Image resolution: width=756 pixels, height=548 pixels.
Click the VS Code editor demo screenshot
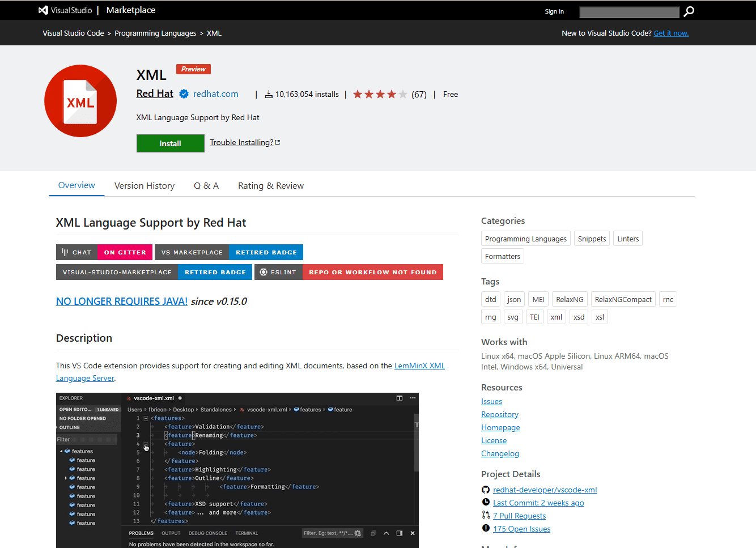tap(237, 470)
